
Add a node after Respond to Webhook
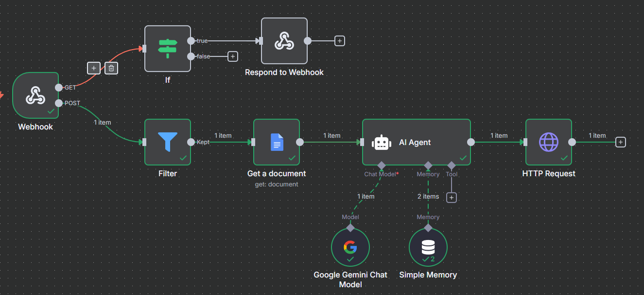tap(340, 41)
